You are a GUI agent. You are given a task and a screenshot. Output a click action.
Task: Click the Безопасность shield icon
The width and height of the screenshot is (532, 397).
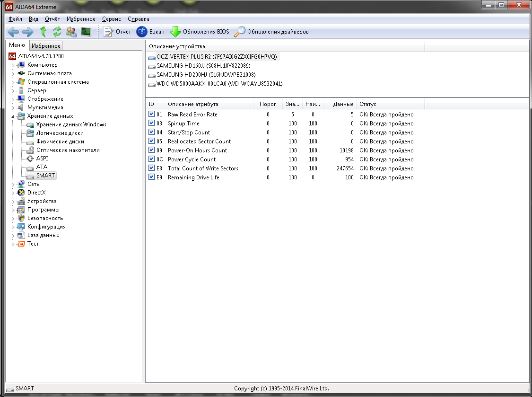[x=21, y=218]
